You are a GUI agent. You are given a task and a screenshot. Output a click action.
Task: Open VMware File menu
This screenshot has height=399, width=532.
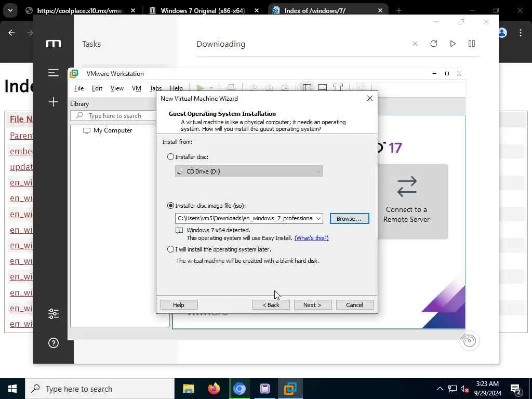pos(79,88)
